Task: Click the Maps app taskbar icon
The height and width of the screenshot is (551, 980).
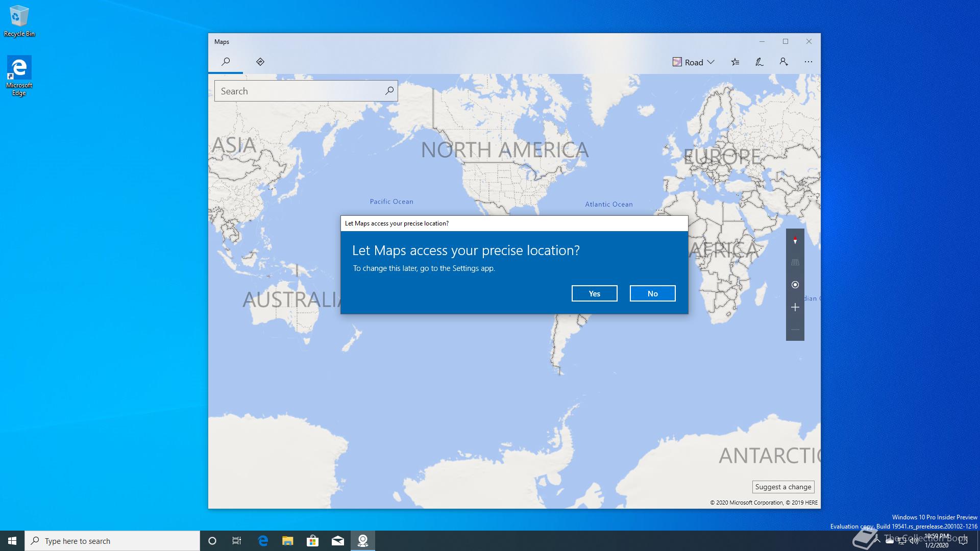Action: [x=363, y=541]
